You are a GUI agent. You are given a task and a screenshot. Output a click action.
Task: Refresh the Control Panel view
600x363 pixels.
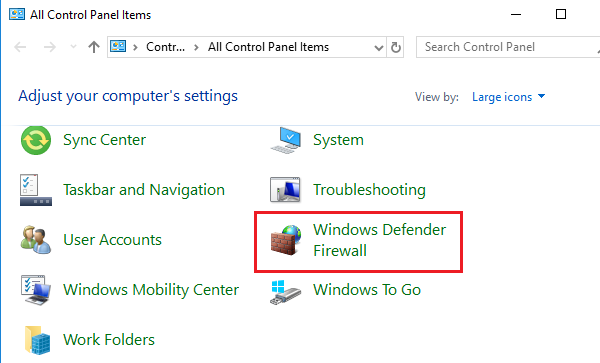point(396,47)
